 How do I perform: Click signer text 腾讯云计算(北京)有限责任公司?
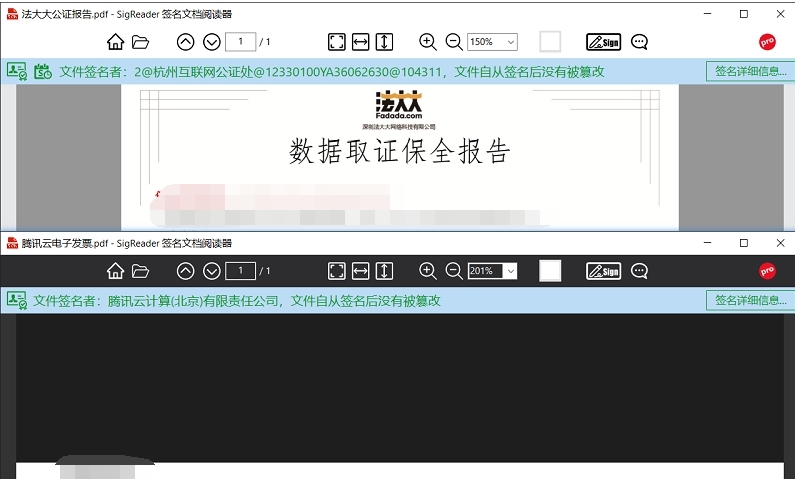point(193,301)
